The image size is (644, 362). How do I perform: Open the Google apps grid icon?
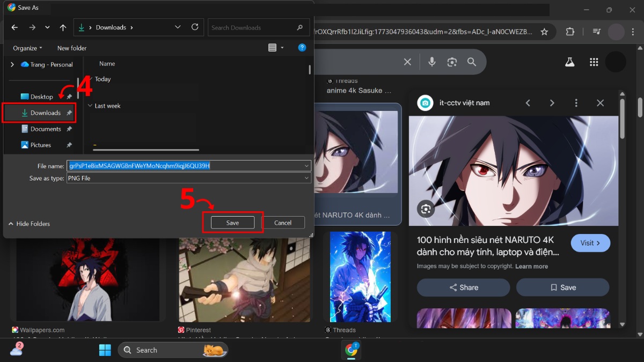coord(594,62)
